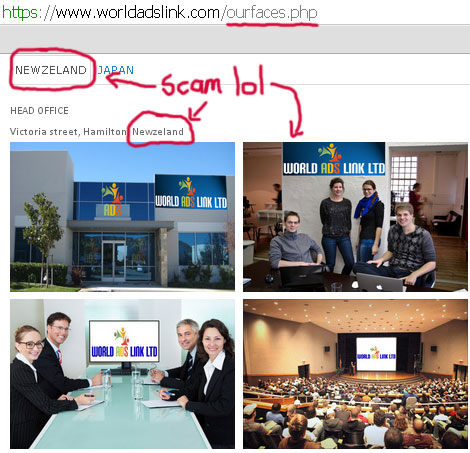Click the projector screen logo in auditorium
This screenshot has height=453, width=470.
tap(376, 354)
